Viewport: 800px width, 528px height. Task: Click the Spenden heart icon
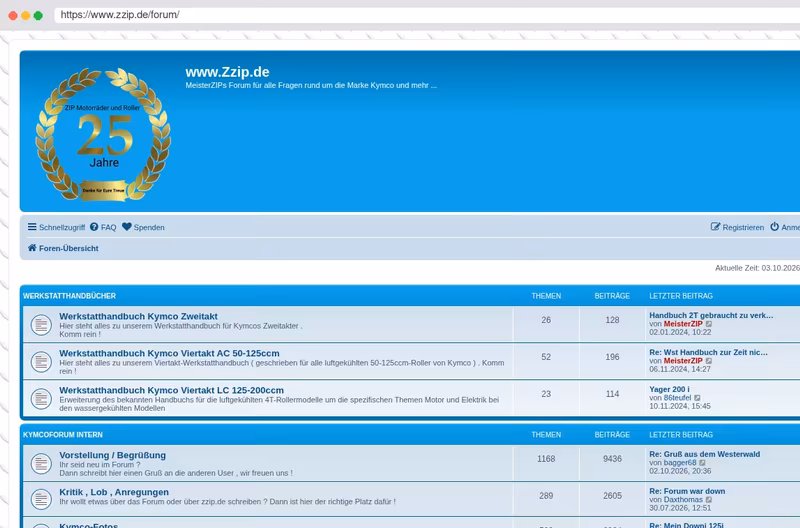coord(127,227)
